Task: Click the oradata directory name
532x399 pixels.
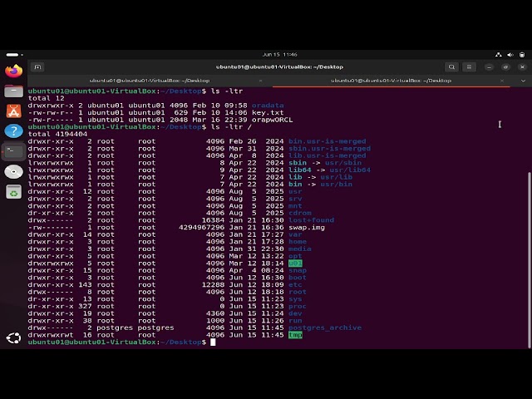Action: (268, 106)
